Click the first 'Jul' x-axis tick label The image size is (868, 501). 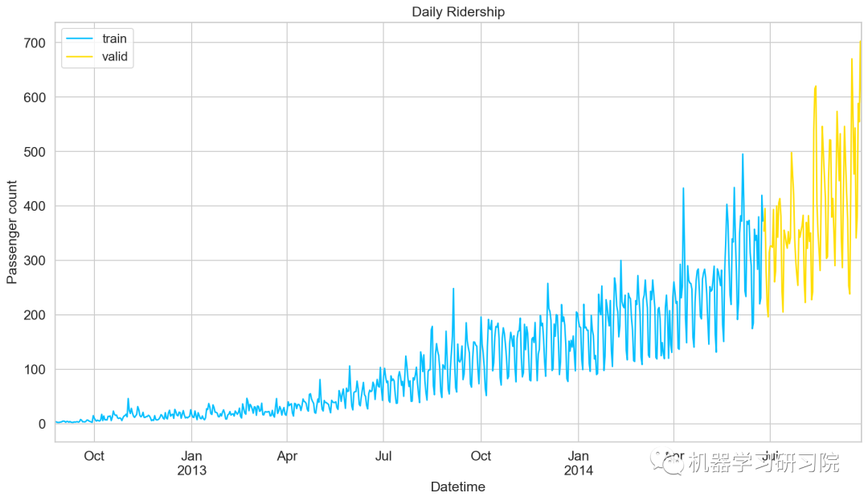[x=383, y=456]
